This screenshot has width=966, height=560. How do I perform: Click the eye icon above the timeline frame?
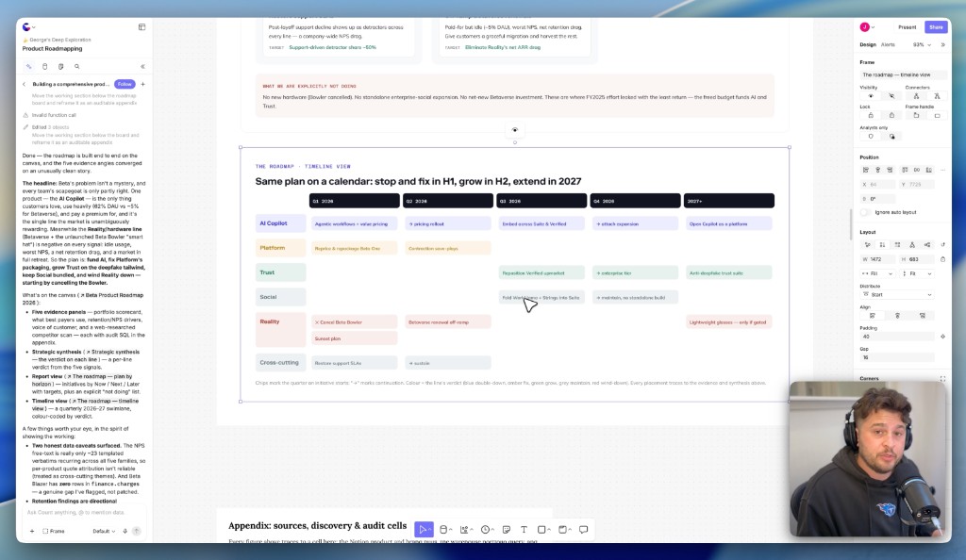(x=515, y=130)
